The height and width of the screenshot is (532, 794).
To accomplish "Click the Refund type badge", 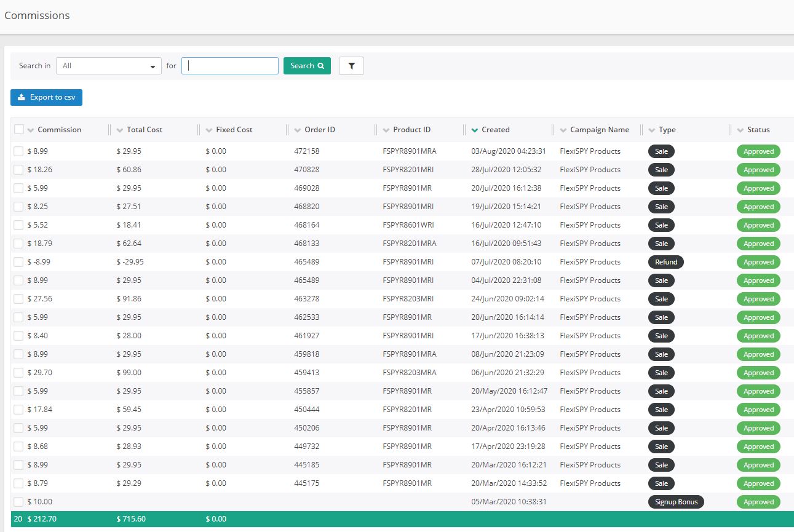I will click(x=665, y=262).
